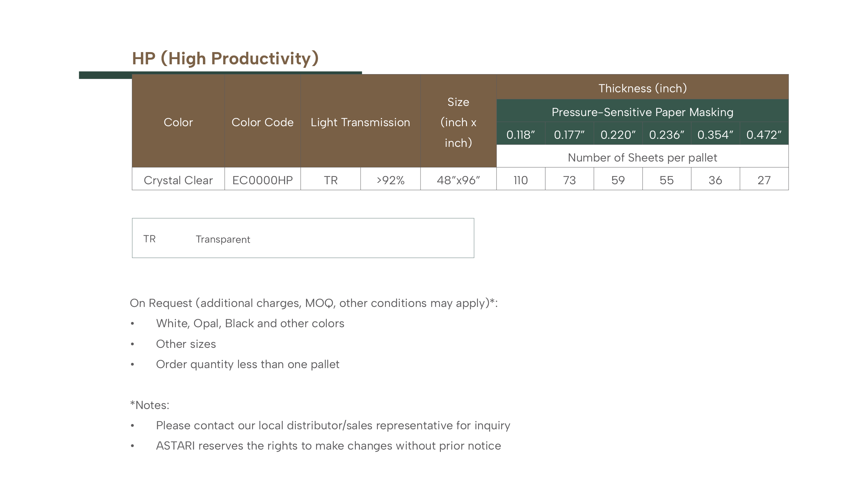This screenshot has width=868, height=502.
Task: Select 'White, Opal, Black and other colors'
Action: (x=250, y=323)
